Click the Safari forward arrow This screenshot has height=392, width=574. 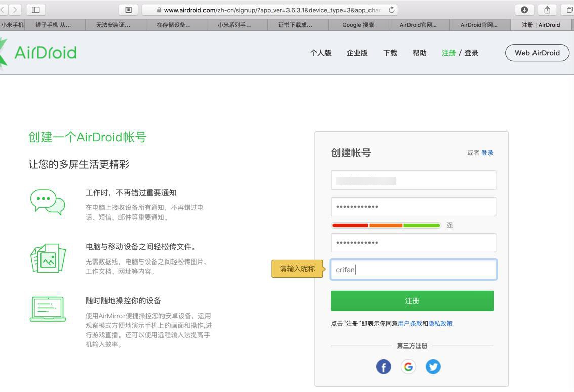pyautogui.click(x=15, y=10)
